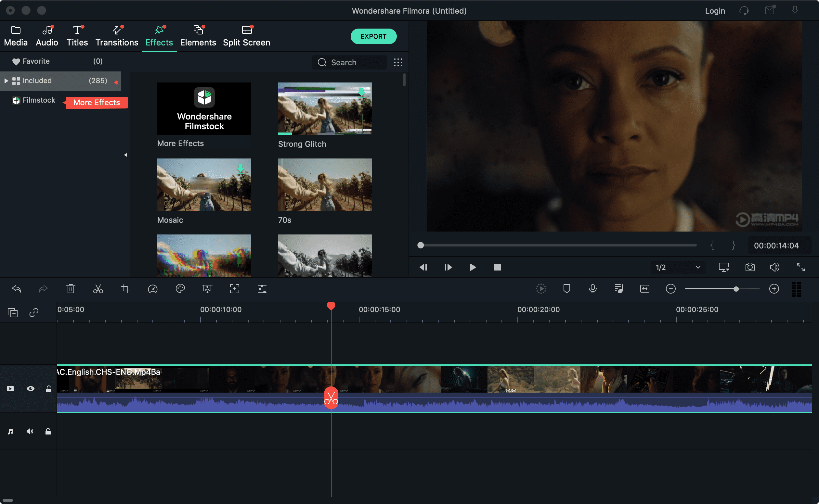The height and width of the screenshot is (504, 819).
Task: Toggle audio level meter icon
Action: [796, 289]
